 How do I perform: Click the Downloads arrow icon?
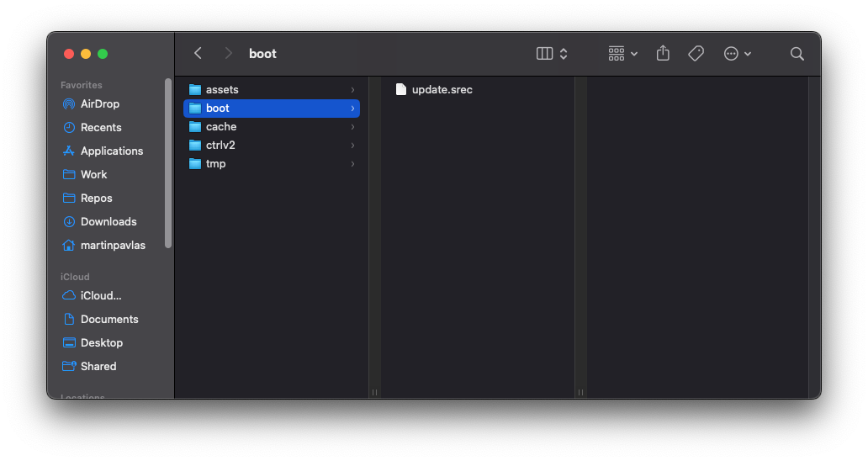[x=69, y=221]
